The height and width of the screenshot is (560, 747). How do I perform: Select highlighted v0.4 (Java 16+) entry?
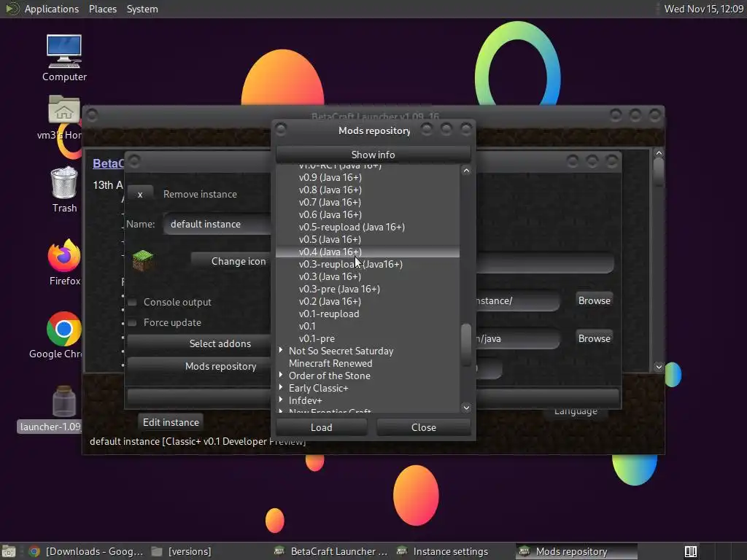(368, 252)
